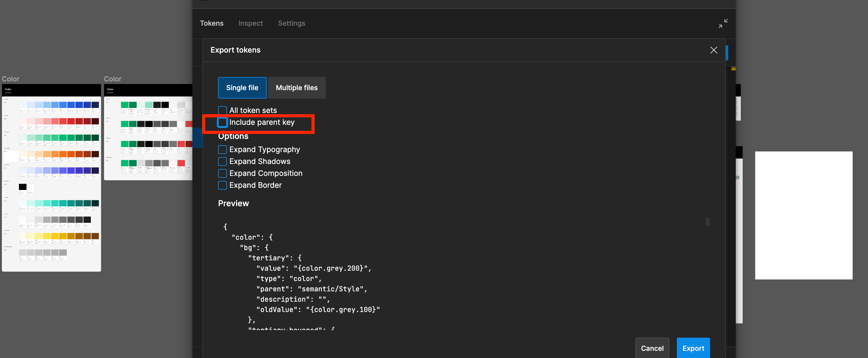Check Expand Composition option
Image resolution: width=868 pixels, height=358 pixels.
pos(222,173)
